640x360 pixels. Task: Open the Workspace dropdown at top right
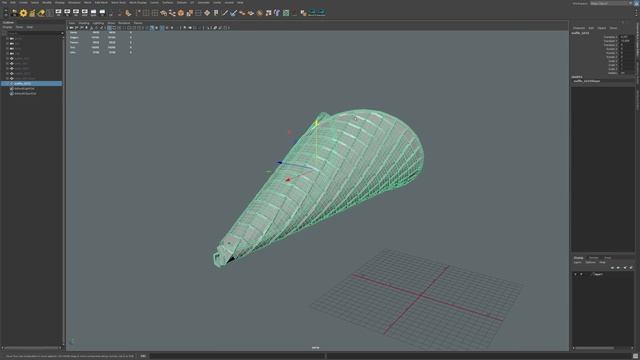click(x=610, y=3)
